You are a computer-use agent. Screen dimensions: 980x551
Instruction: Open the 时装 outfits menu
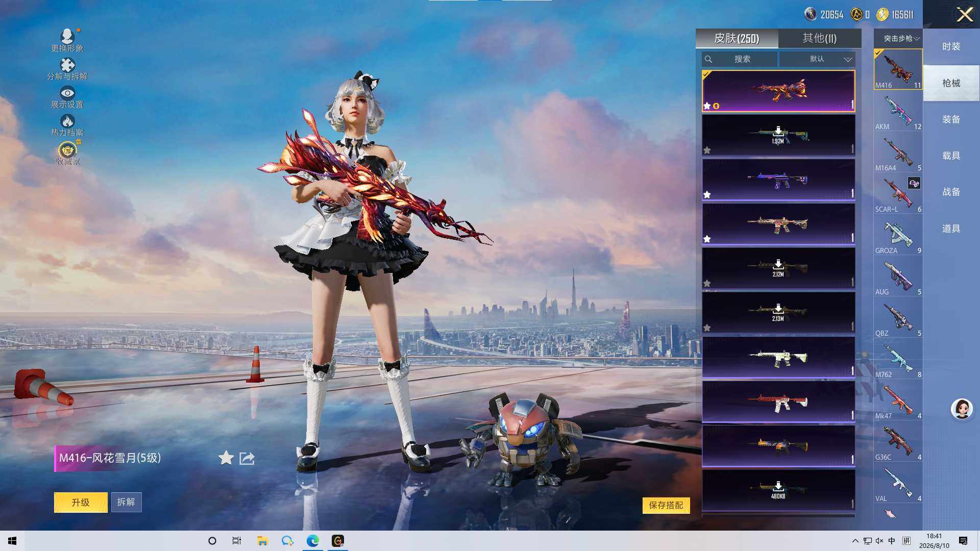[951, 46]
